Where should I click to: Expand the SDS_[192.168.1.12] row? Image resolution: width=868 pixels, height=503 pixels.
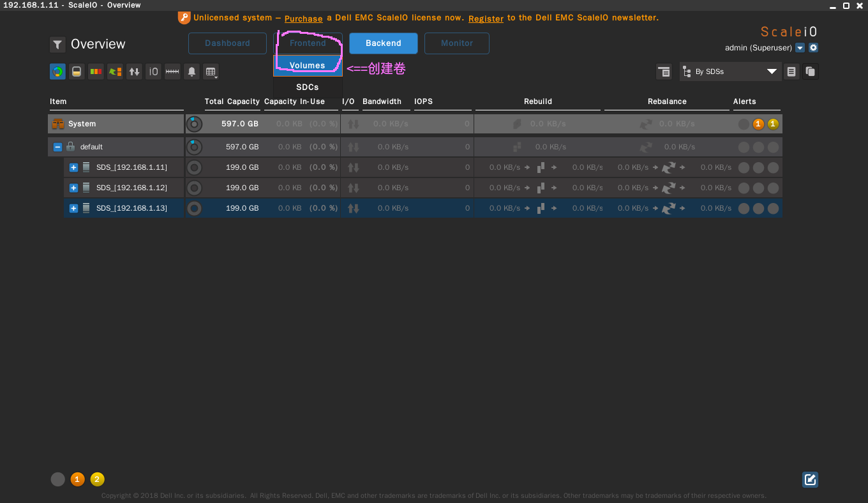(x=73, y=188)
